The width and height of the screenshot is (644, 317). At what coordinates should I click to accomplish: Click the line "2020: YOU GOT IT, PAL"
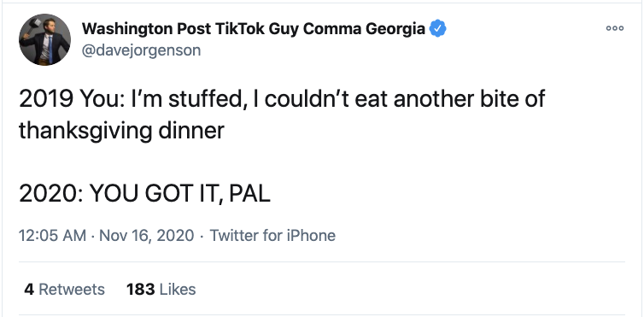point(144,193)
